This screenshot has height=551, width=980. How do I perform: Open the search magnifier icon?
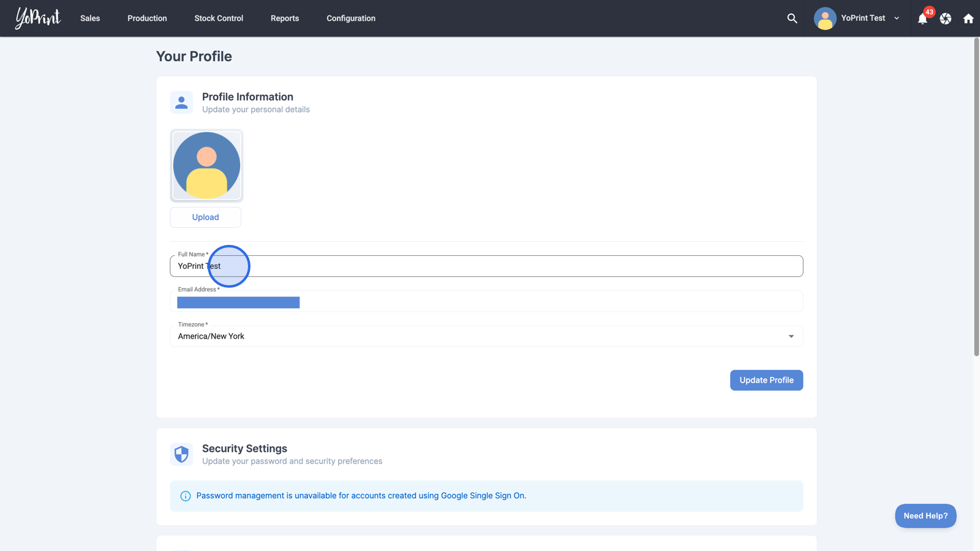pyautogui.click(x=792, y=18)
